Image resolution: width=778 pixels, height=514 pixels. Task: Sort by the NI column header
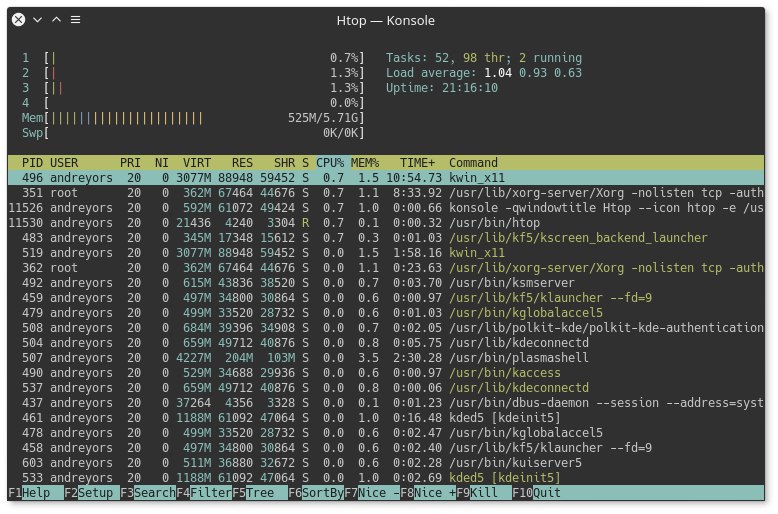tap(162, 163)
